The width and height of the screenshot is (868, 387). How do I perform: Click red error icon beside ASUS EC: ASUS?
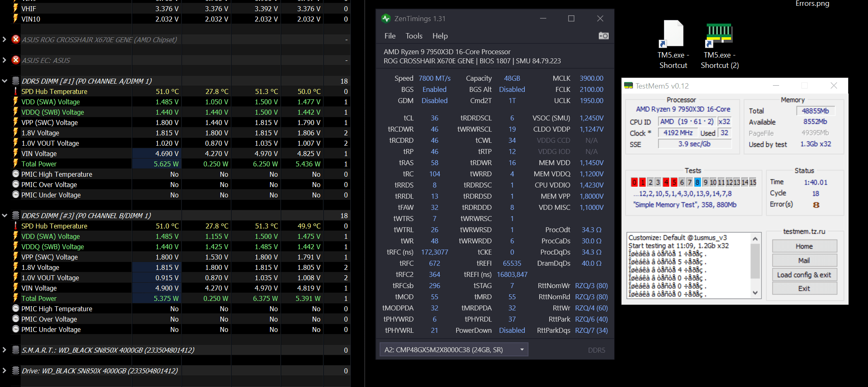16,60
